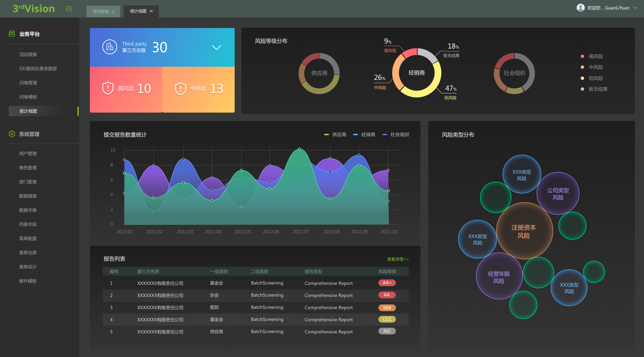Toggle 高风险 legend item

pyautogui.click(x=592, y=56)
